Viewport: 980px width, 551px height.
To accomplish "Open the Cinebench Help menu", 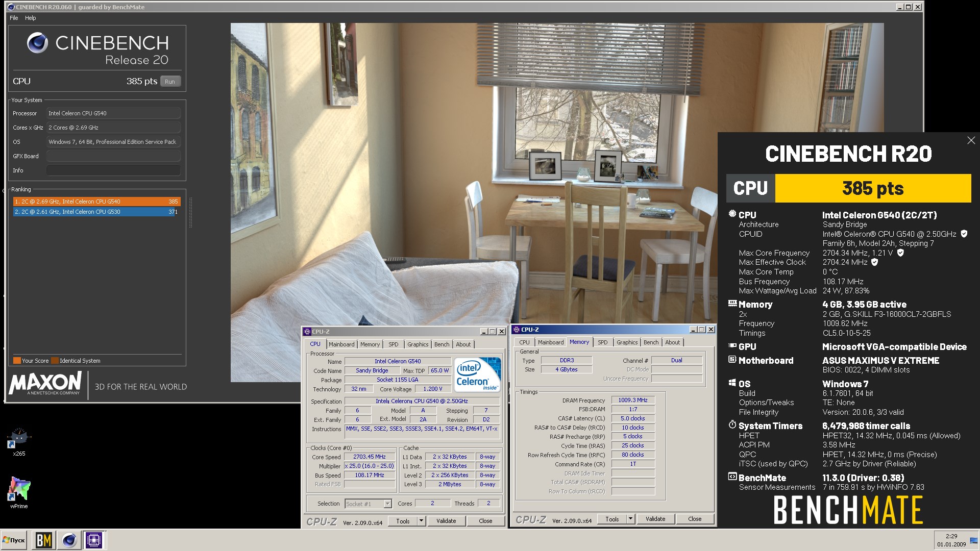I will (x=31, y=18).
